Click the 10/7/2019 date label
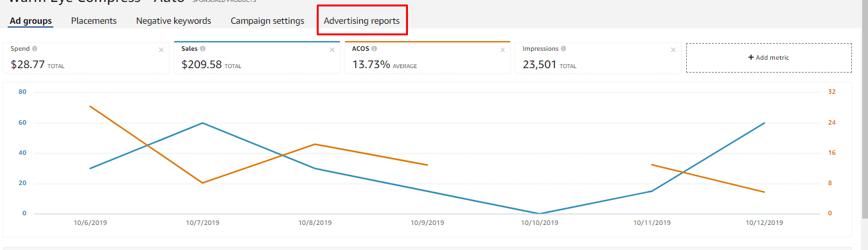 (x=202, y=223)
